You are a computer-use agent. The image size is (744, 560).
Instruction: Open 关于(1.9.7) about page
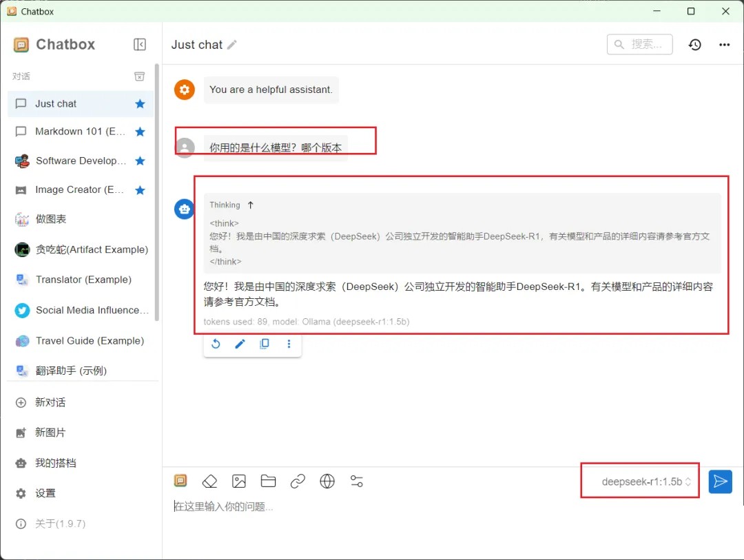[81, 524]
